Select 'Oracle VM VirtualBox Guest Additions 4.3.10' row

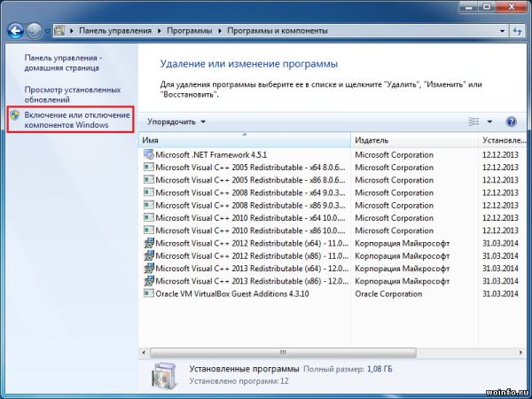tap(332, 293)
